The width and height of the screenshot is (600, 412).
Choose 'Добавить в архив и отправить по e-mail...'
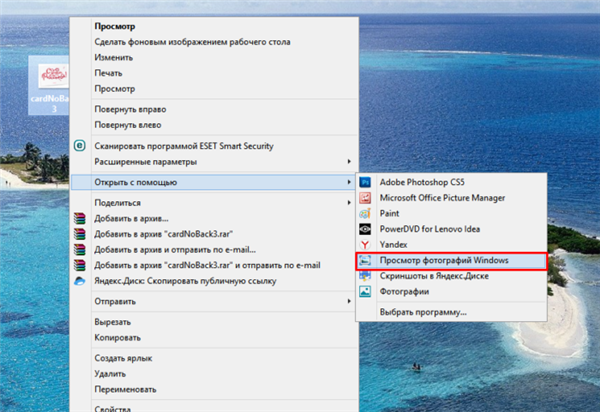[x=175, y=250]
